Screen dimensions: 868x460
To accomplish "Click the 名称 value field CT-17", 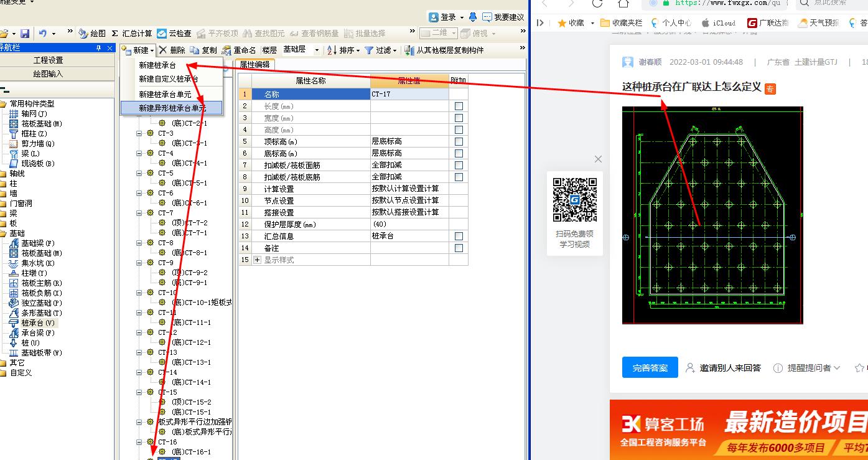I will pyautogui.click(x=409, y=95).
